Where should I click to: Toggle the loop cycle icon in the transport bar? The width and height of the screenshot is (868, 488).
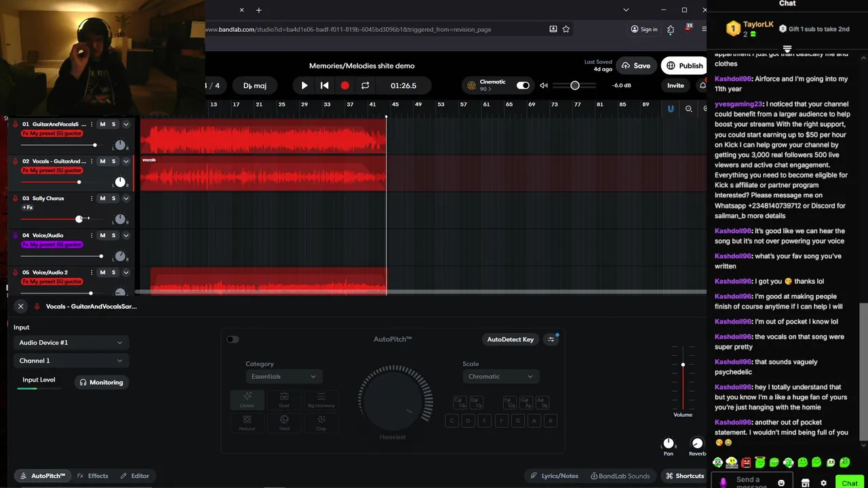coord(365,85)
